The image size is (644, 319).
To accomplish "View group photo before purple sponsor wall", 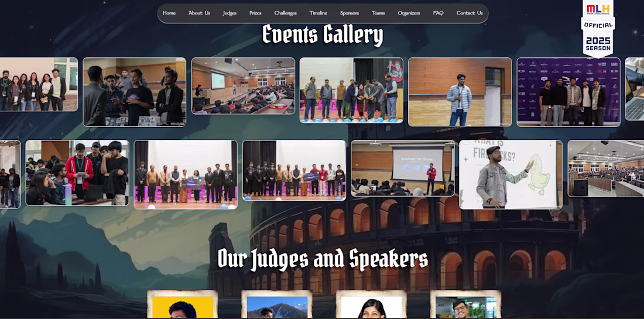I will [x=568, y=92].
